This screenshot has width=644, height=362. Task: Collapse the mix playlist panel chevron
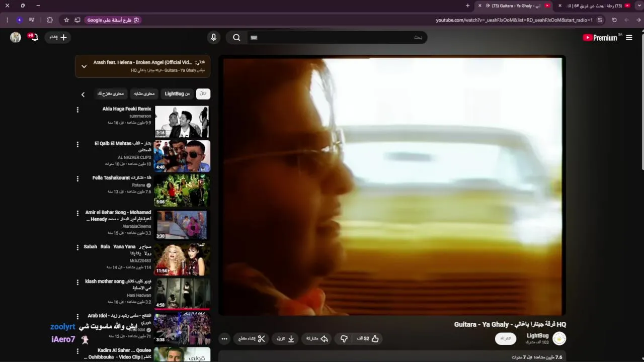84,66
